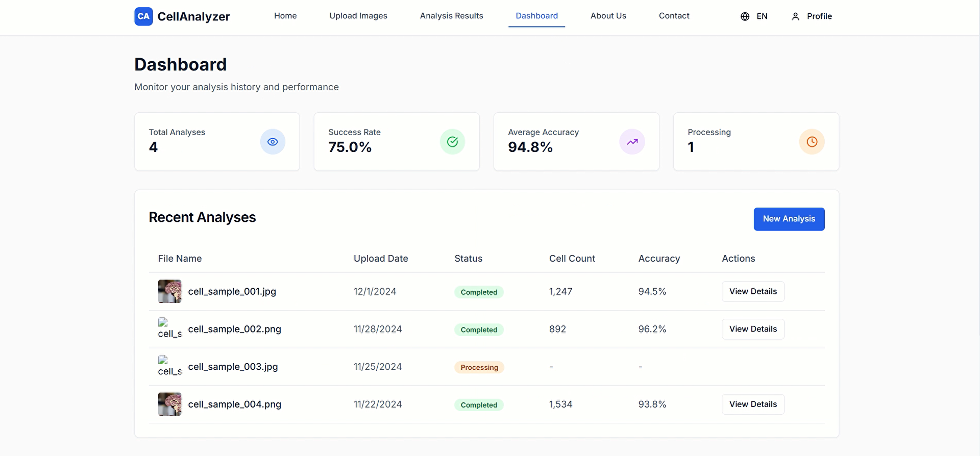Viewport: 980px width, 456px height.
Task: Click the CellAnalyzer brand name
Action: click(x=193, y=16)
